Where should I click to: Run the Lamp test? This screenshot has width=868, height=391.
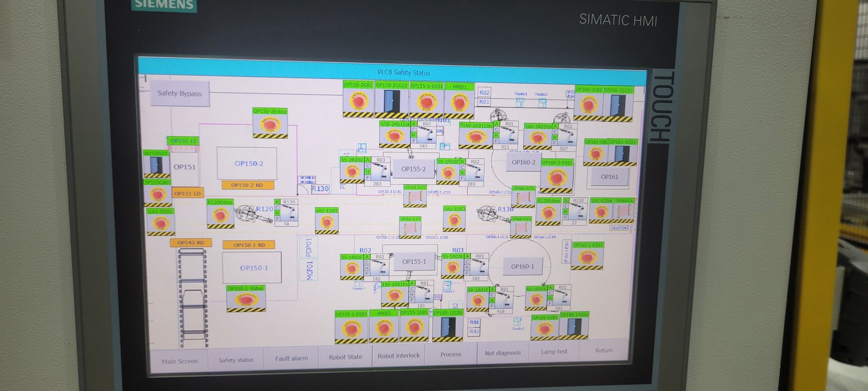[554, 352]
